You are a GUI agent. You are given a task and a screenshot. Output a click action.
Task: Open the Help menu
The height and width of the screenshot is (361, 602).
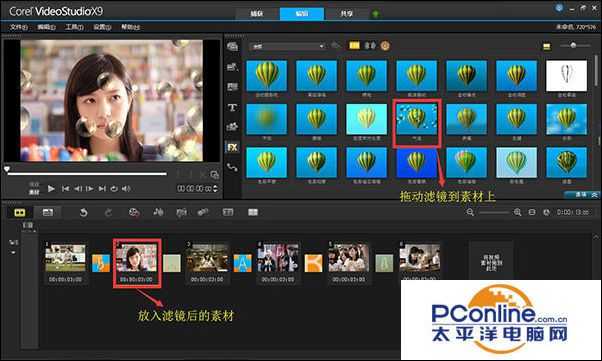coord(131,27)
